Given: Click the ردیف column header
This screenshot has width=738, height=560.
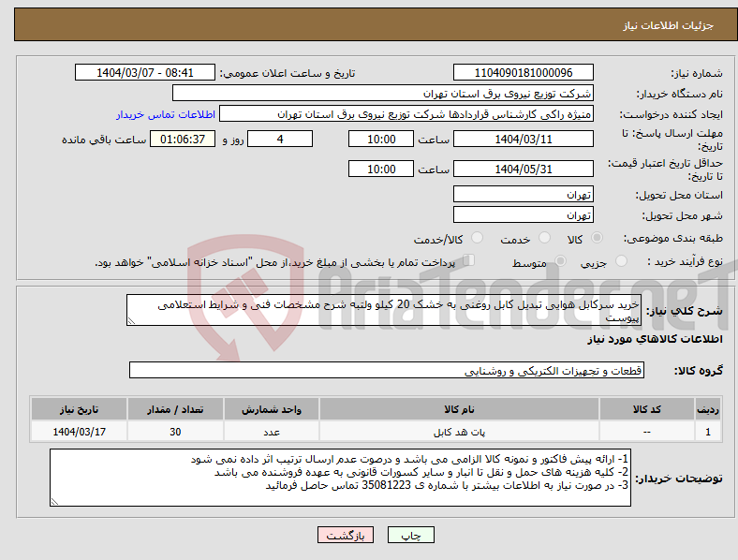Looking at the screenshot, I should coord(708,409).
